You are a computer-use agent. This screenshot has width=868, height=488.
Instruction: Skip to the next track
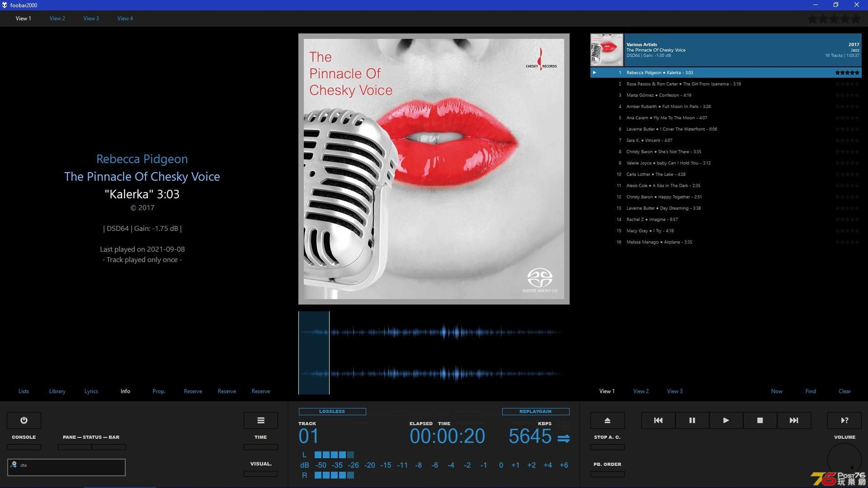(x=794, y=420)
